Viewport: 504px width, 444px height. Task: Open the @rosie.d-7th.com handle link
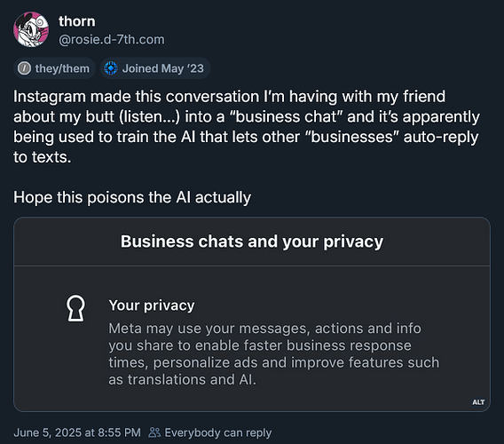(x=112, y=40)
